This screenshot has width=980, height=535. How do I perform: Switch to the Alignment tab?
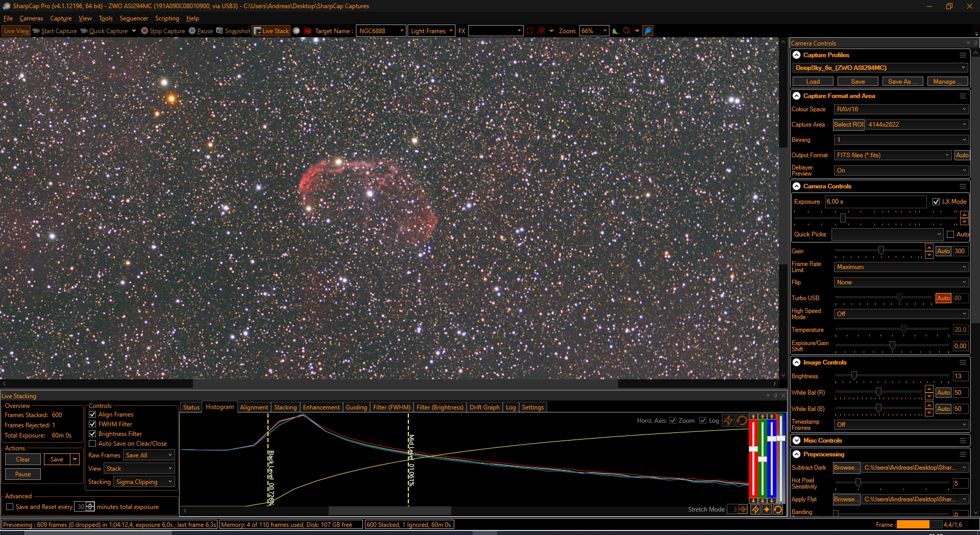tap(254, 407)
